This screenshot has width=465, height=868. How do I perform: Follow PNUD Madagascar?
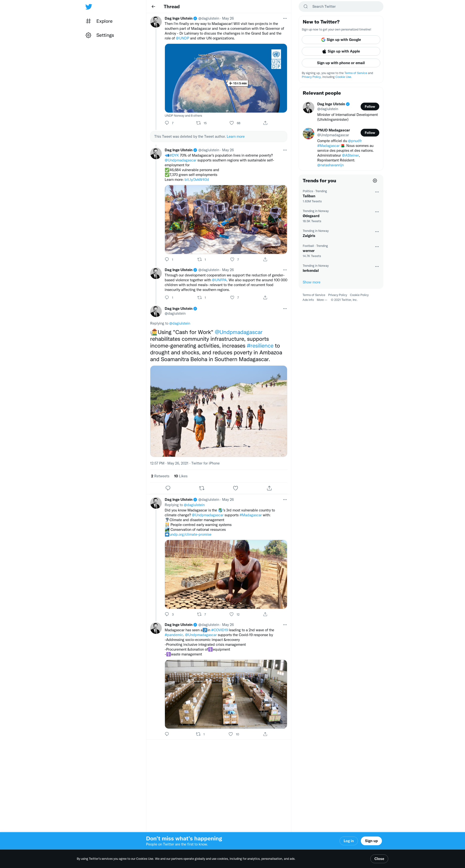370,133
